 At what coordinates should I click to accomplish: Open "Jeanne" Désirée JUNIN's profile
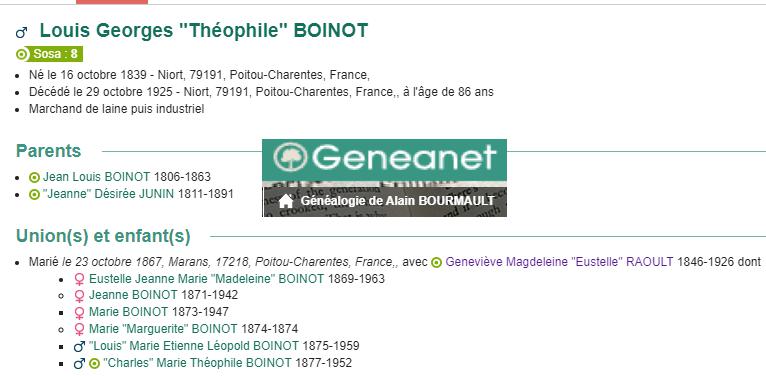click(x=108, y=194)
